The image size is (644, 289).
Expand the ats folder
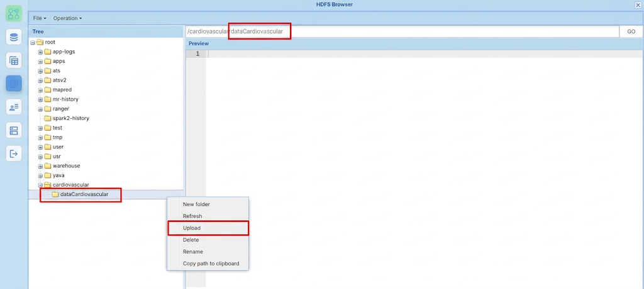pos(40,70)
